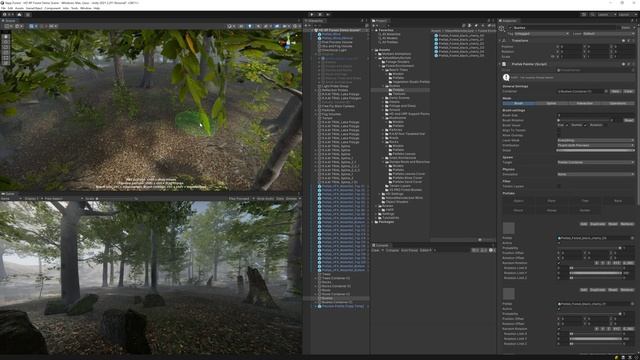Select Light Probe Group in Hierarchy

coord(335,87)
